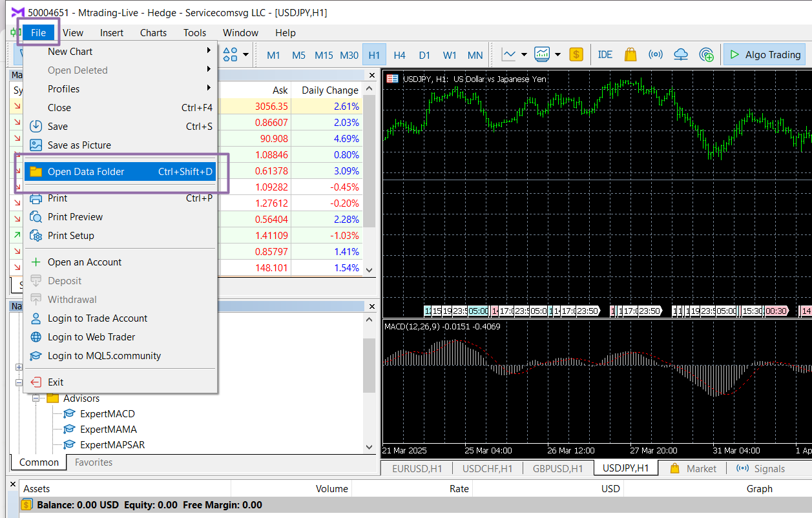Open the Help menu
The width and height of the screenshot is (812, 518).
(x=285, y=32)
